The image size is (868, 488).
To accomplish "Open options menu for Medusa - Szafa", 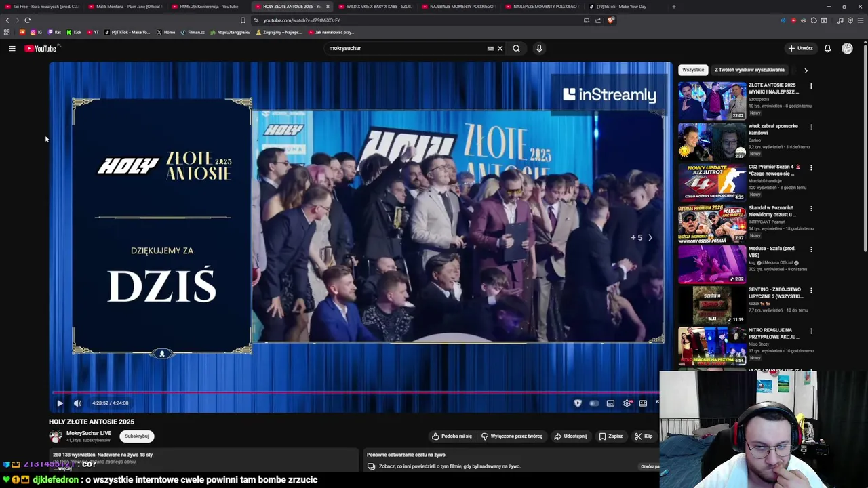I will pyautogui.click(x=811, y=249).
